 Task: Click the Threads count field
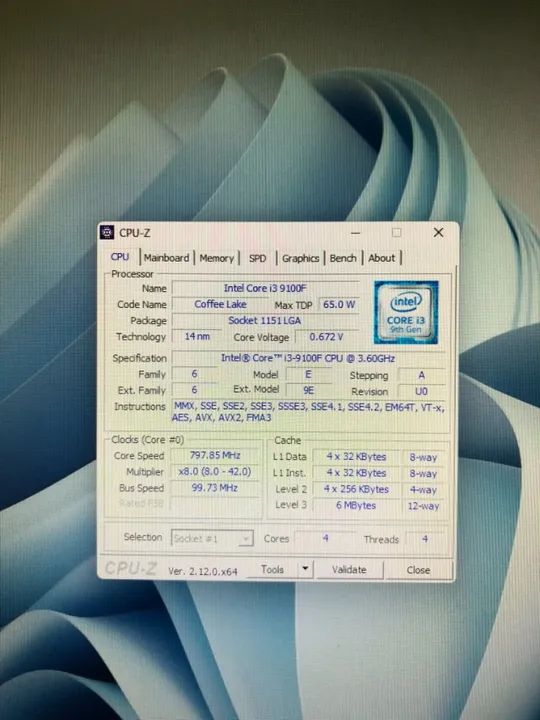click(425, 539)
